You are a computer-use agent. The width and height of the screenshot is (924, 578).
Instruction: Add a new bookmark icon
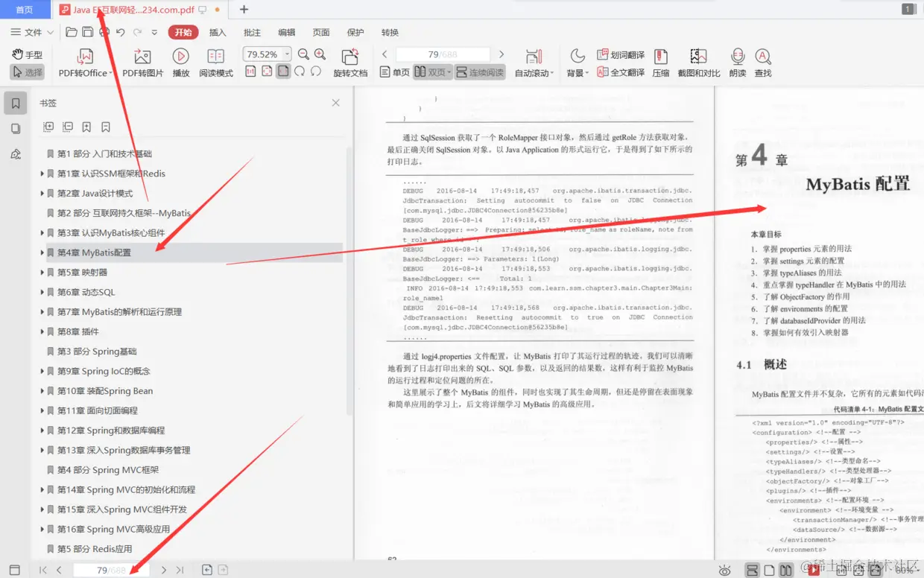coord(86,127)
